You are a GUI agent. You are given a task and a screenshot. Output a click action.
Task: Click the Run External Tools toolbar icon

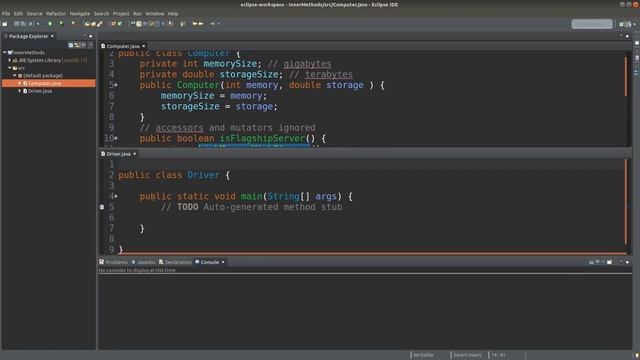point(73,24)
